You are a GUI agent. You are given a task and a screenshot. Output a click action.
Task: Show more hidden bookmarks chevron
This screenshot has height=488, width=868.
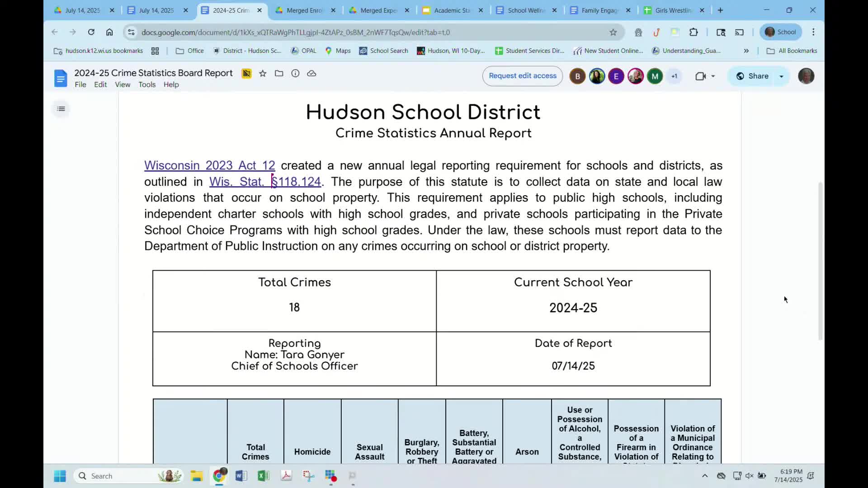pyautogui.click(x=746, y=51)
